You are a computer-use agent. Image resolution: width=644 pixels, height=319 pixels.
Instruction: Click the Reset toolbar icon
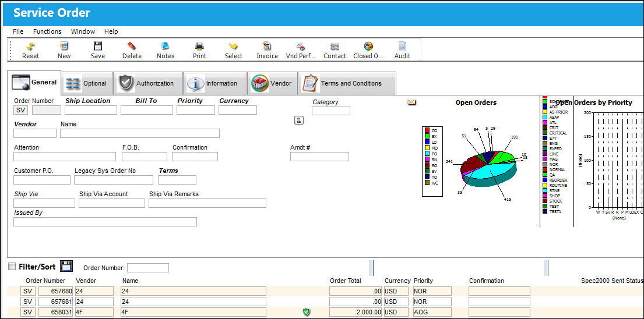(30, 47)
